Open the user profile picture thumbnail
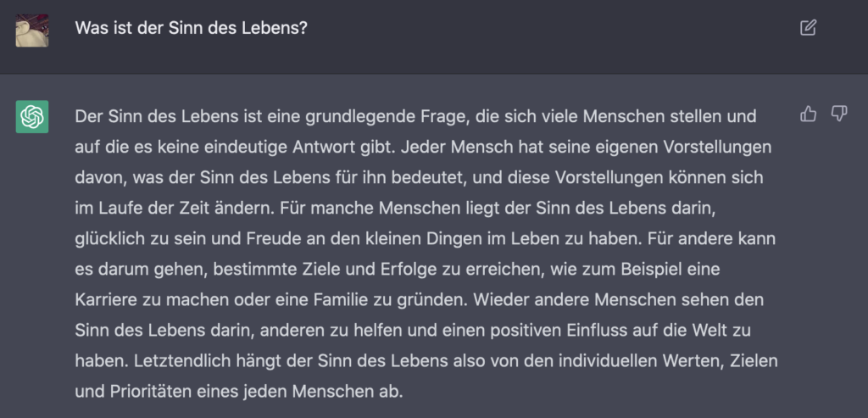 pyautogui.click(x=32, y=31)
